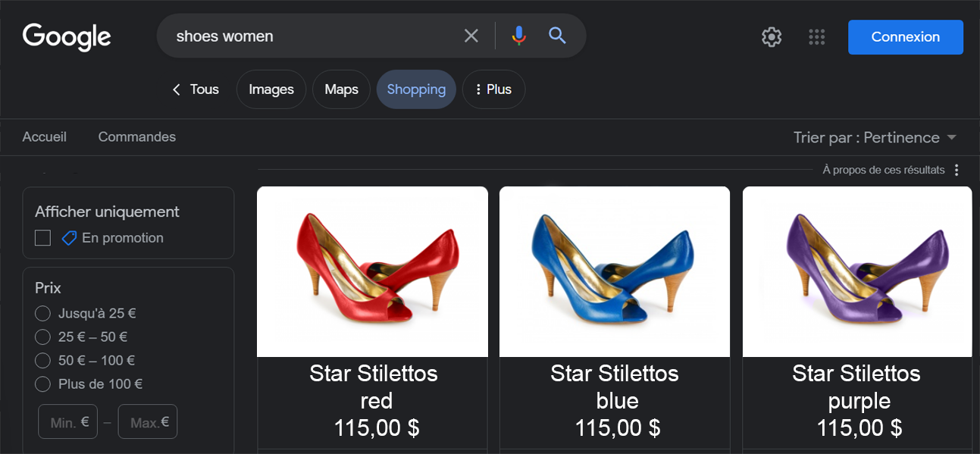Click the 'Star Stilettos red' title
This screenshot has width=980, height=454.
[374, 387]
